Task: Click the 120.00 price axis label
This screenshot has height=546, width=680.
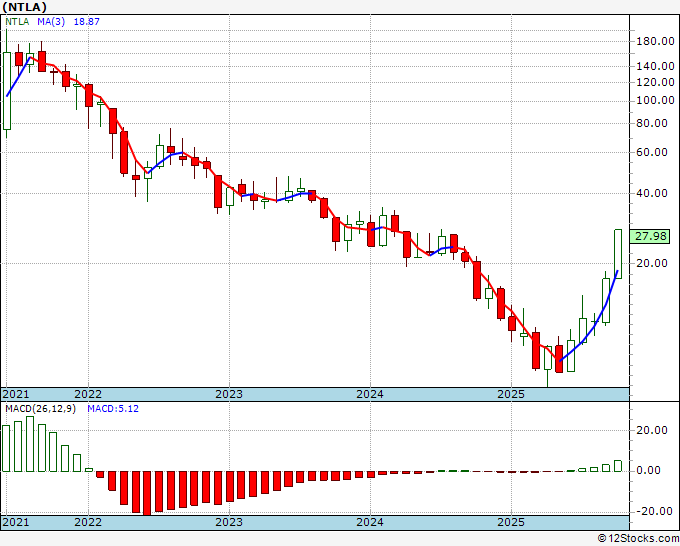Action: pyautogui.click(x=655, y=82)
